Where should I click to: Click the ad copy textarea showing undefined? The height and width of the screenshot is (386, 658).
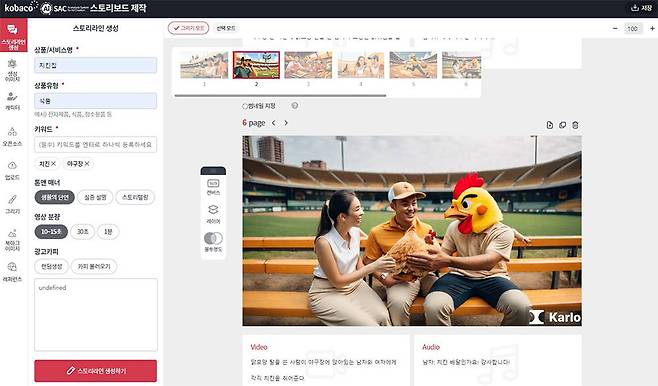coord(96,315)
